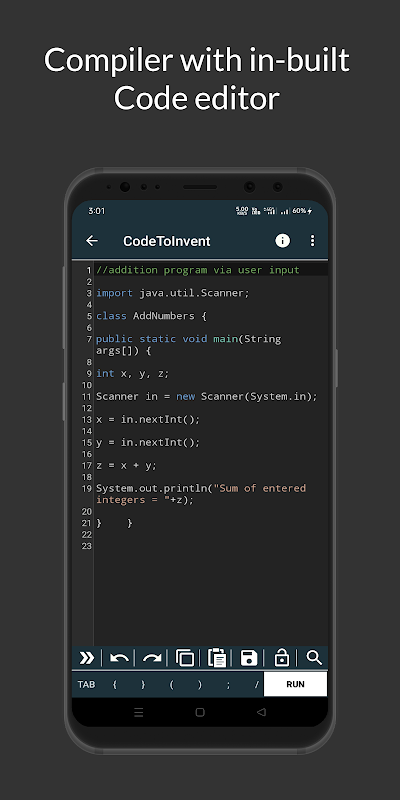Place cursor on the import java.util.Scanner line
This screenshot has height=800, width=400.
click(173, 293)
